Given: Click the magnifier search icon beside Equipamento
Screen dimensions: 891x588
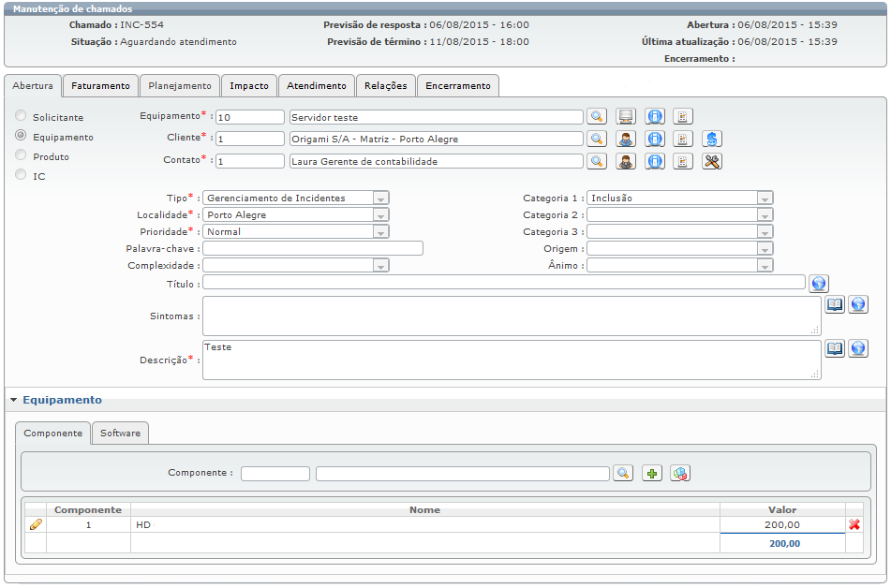Looking at the screenshot, I should (597, 116).
